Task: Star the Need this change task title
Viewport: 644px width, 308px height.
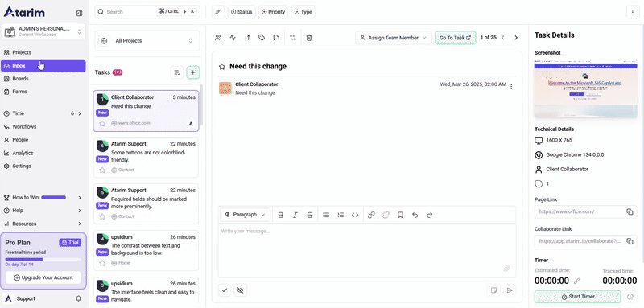Action: click(222, 67)
